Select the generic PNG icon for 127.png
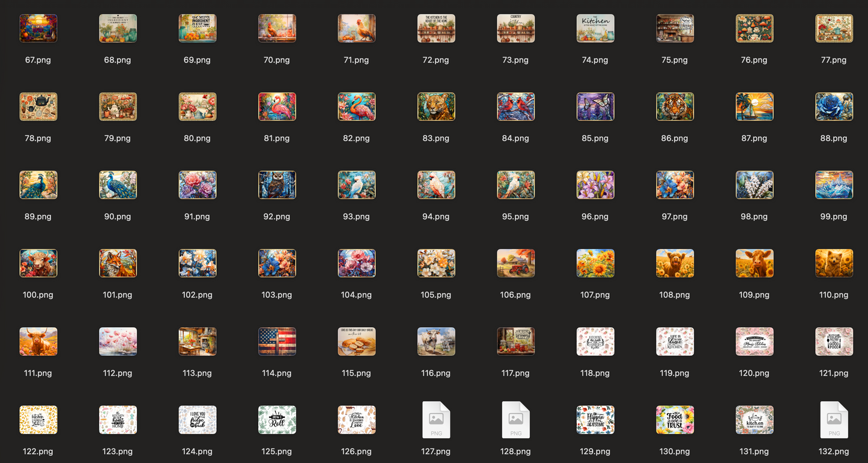The height and width of the screenshot is (463, 868). [x=436, y=419]
